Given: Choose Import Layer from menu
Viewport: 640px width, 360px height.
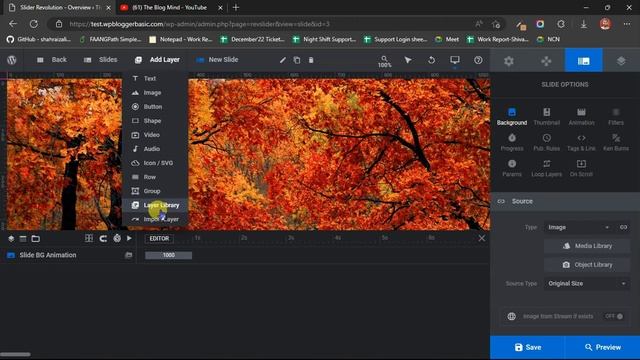Looking at the screenshot, I should tap(155, 219).
